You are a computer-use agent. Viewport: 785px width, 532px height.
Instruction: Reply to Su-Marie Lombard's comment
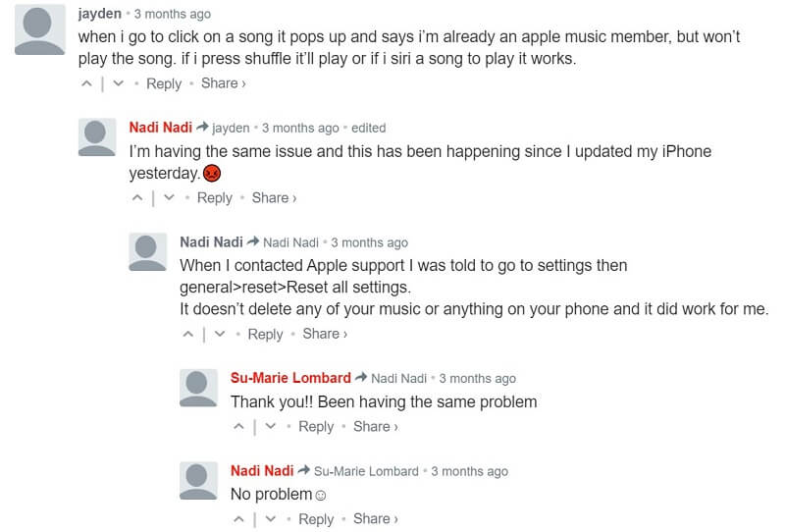[x=316, y=427]
